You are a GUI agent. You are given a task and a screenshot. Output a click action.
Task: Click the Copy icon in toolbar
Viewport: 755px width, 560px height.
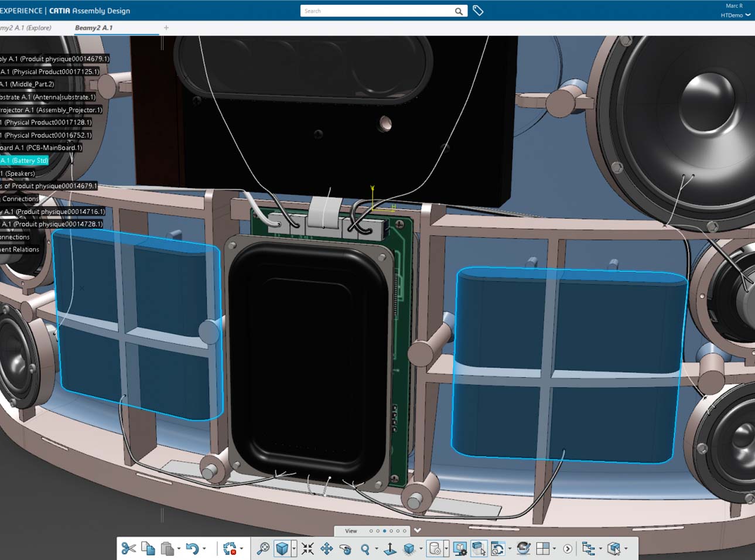pos(148,549)
